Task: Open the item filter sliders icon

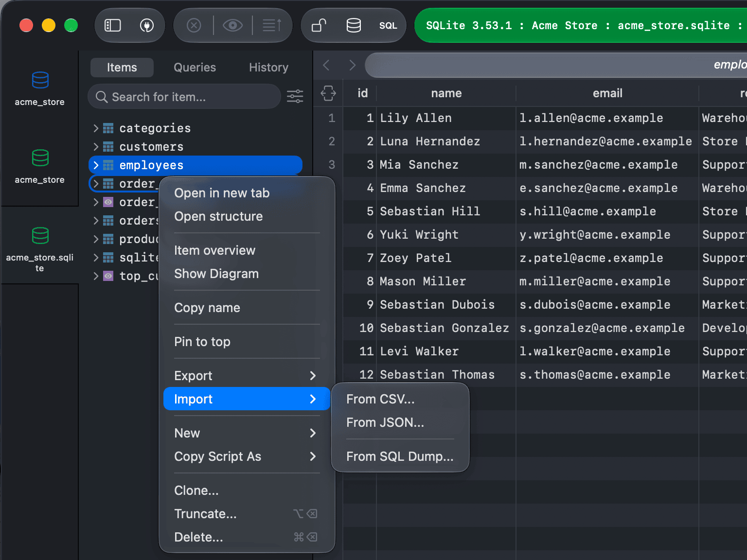Action: 295,96
